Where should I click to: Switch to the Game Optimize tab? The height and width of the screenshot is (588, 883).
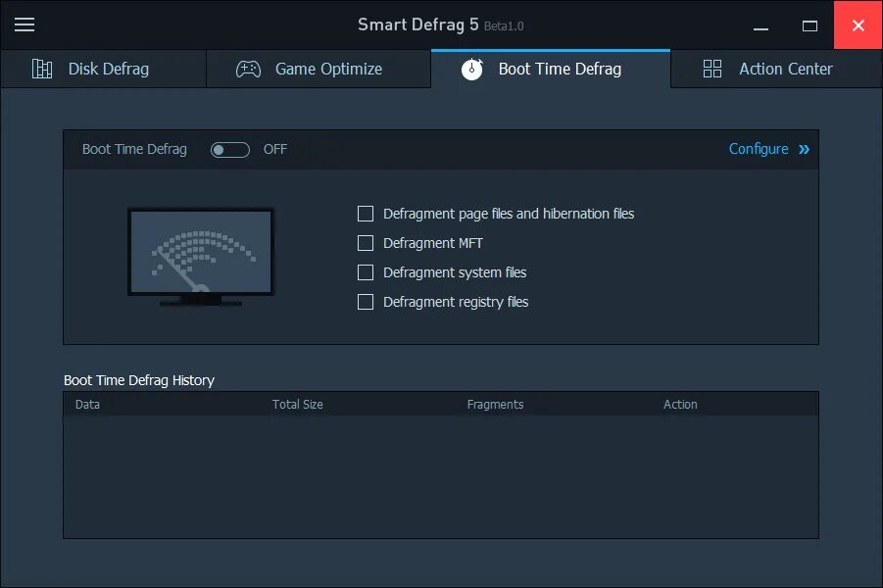(319, 69)
